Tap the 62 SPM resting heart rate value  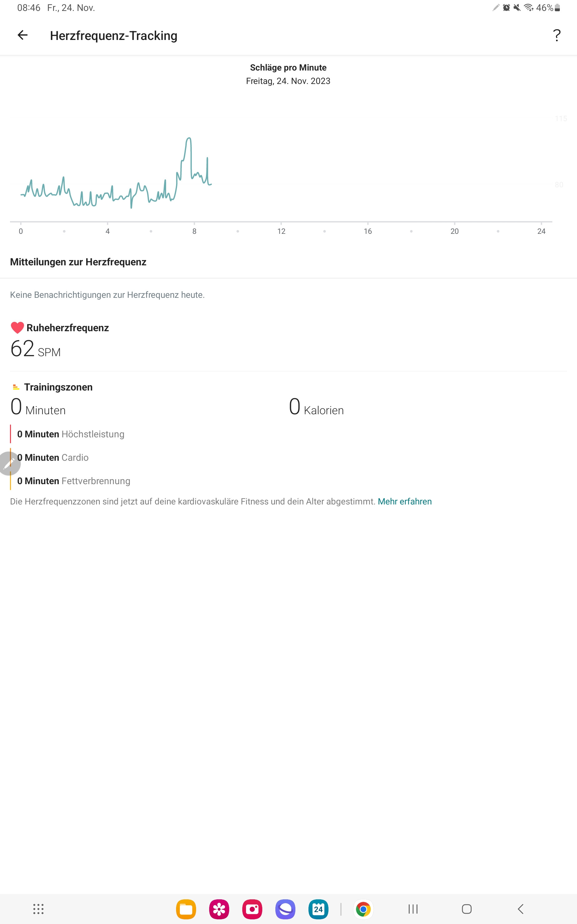coord(36,349)
